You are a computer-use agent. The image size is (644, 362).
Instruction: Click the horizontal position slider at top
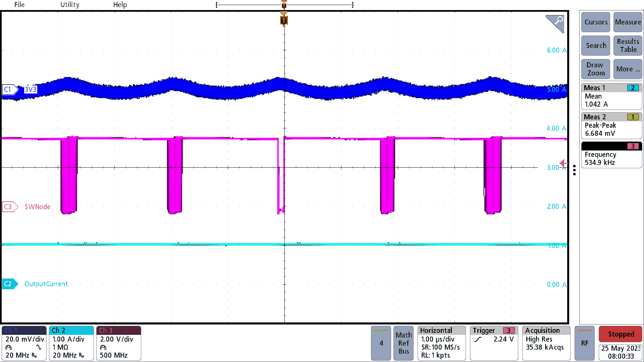click(x=284, y=4)
